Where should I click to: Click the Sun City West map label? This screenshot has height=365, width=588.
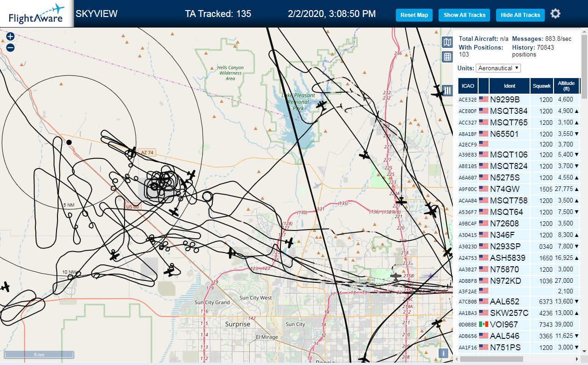(x=256, y=298)
